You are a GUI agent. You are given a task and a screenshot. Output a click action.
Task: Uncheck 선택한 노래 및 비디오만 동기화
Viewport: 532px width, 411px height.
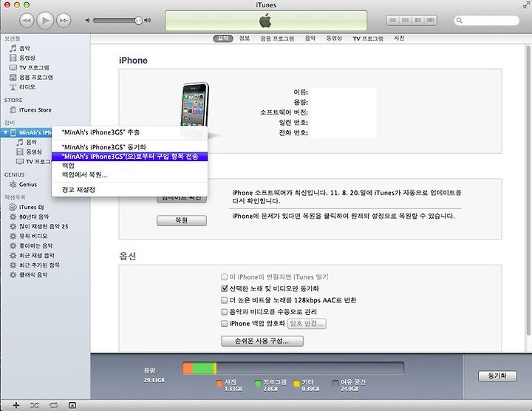click(x=224, y=288)
